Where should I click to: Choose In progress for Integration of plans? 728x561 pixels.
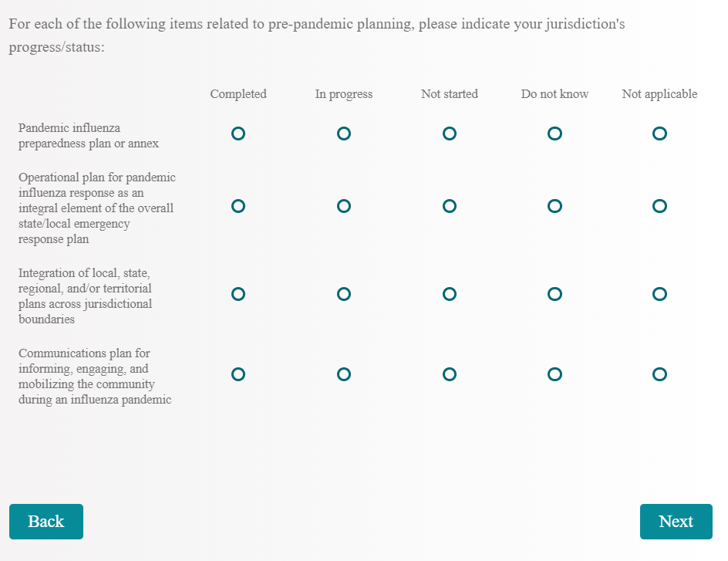344,294
